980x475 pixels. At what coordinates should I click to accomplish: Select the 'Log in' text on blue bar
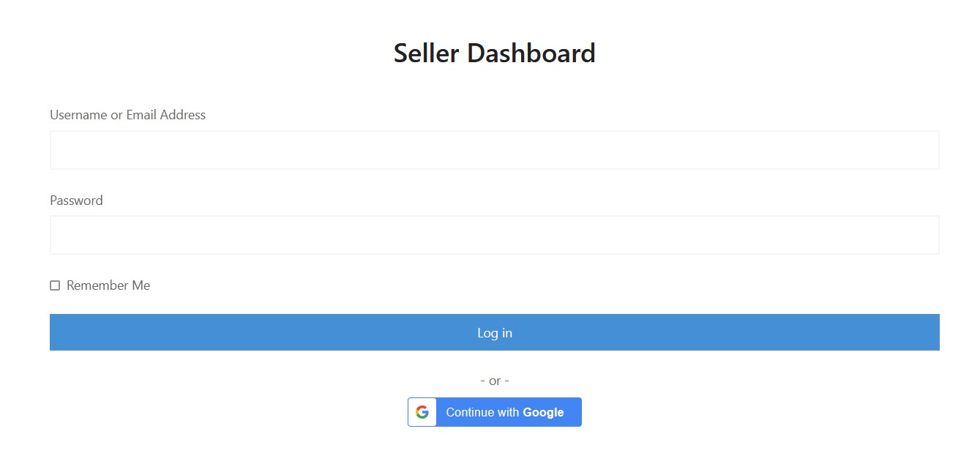tap(495, 333)
